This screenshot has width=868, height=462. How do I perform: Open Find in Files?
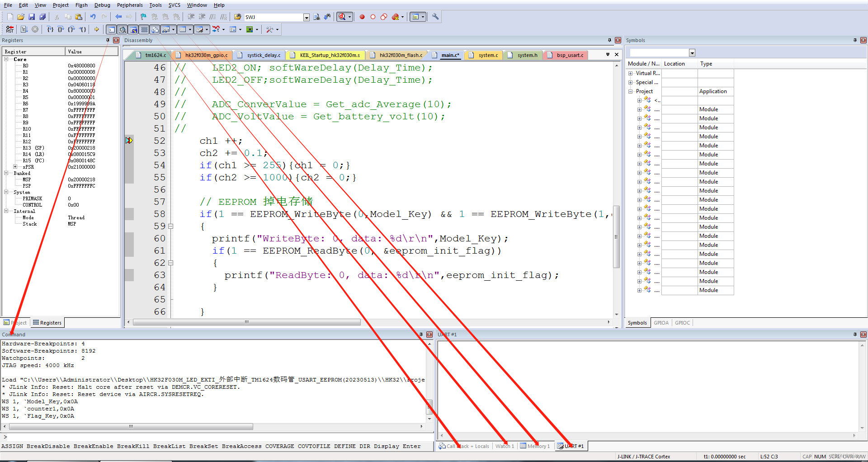click(x=238, y=17)
